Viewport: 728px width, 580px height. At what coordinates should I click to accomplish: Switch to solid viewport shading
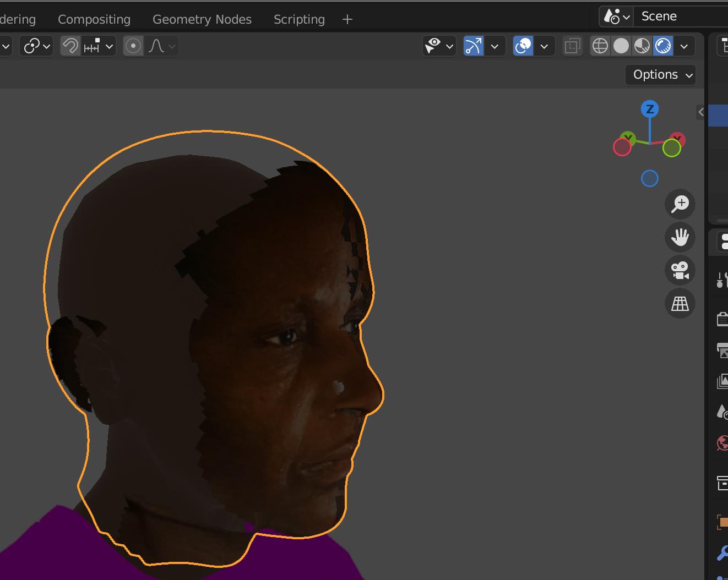[x=621, y=46]
